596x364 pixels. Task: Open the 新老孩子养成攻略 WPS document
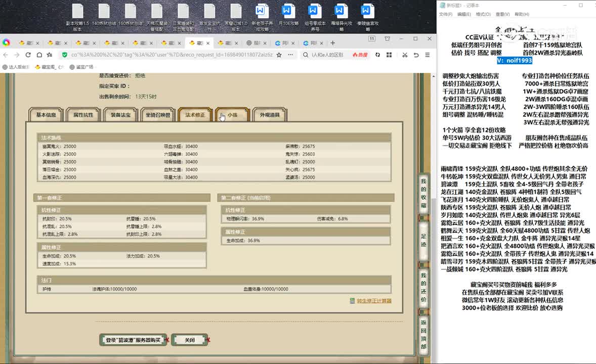(x=262, y=17)
